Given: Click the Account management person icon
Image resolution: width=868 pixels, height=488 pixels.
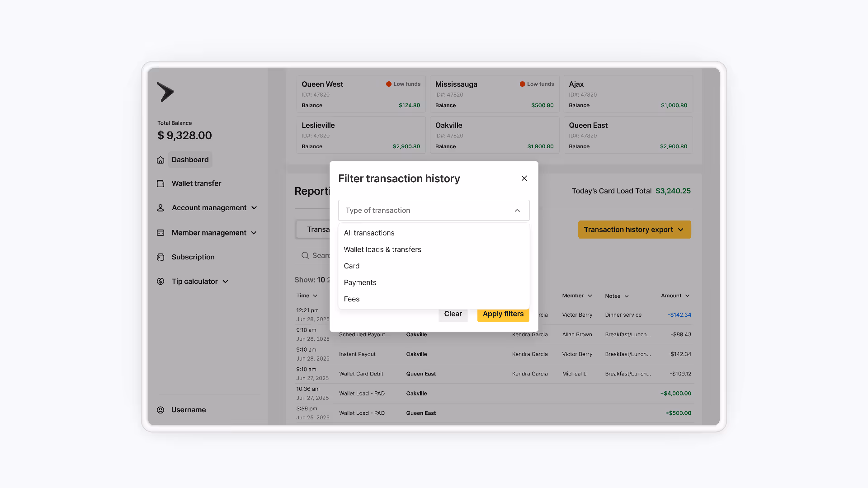Looking at the screenshot, I should tap(160, 207).
